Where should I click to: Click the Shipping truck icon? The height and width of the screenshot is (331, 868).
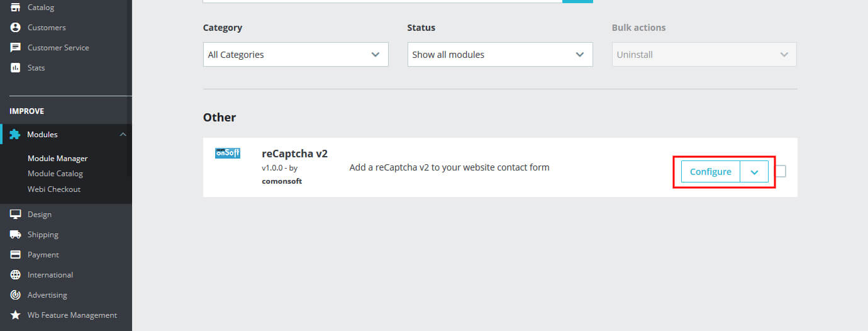point(16,235)
